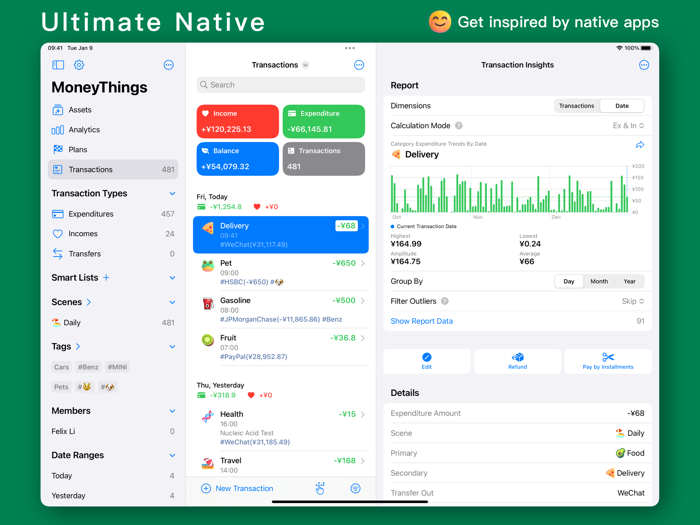Select Incomes transaction type
The height and width of the screenshot is (525, 700).
click(x=113, y=234)
